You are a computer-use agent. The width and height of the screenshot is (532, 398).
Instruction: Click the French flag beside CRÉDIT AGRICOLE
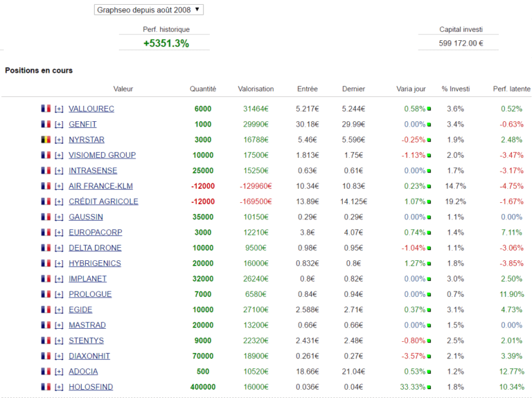coord(46,201)
